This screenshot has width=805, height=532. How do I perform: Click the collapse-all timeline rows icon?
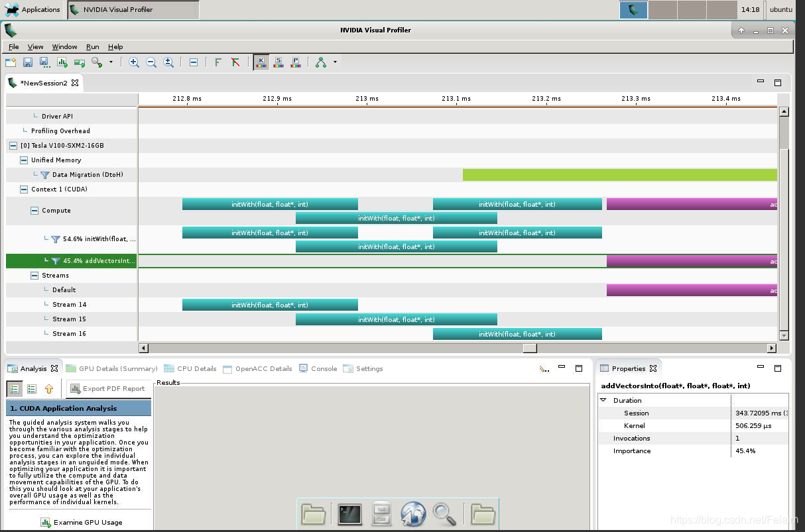point(194,62)
